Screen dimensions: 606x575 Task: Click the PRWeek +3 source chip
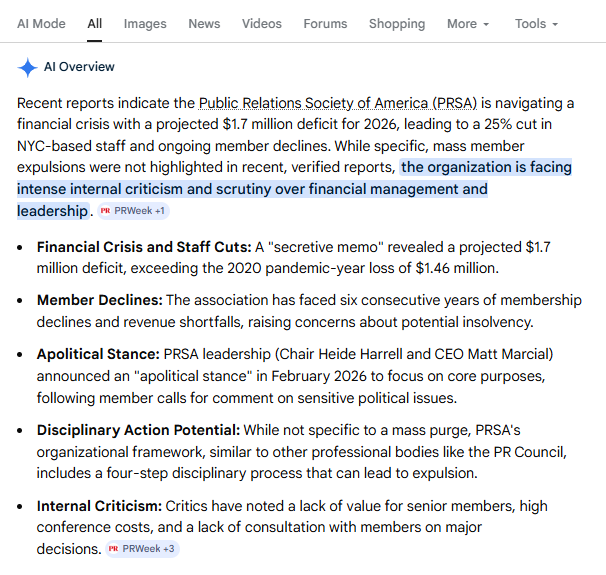(142, 549)
